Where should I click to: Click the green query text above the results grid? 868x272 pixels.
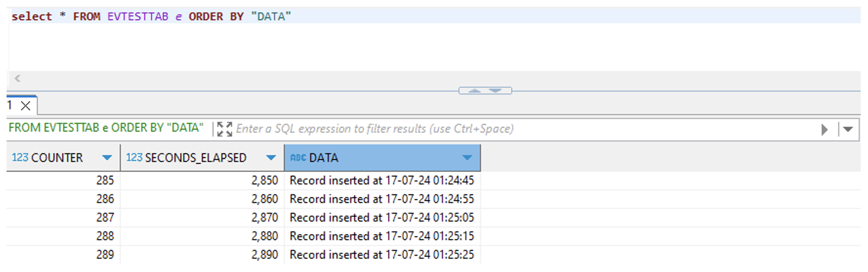click(106, 128)
